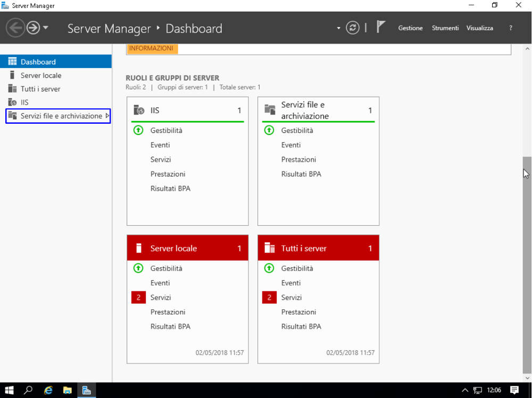Open Servizi in Tutti i server tile
Screen dimensions: 532x398
pos(292,298)
